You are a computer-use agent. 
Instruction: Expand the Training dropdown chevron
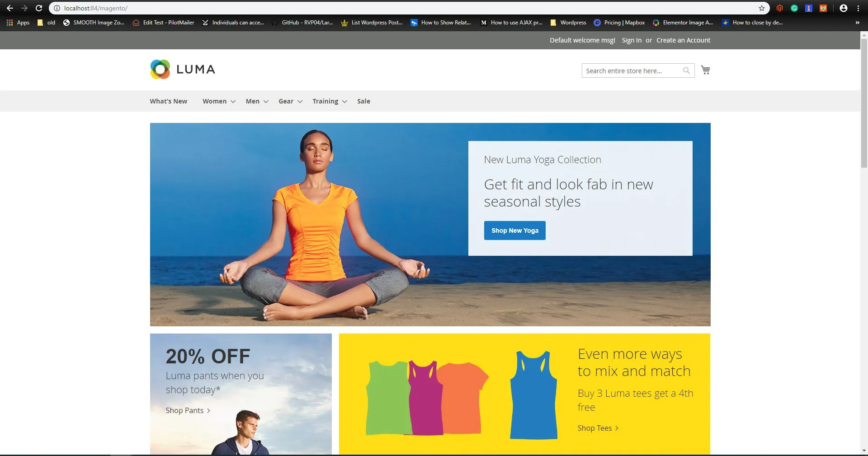(x=344, y=102)
